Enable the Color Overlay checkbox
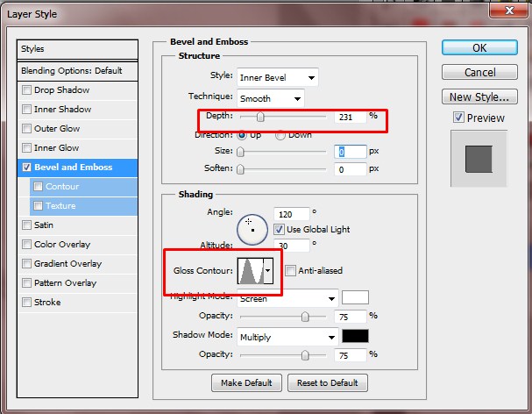 (x=26, y=245)
